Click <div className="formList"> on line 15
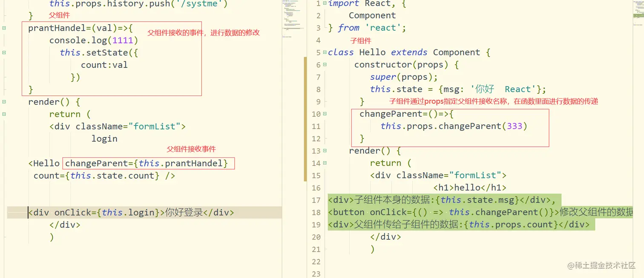This screenshot has width=644, height=278. pos(438,175)
